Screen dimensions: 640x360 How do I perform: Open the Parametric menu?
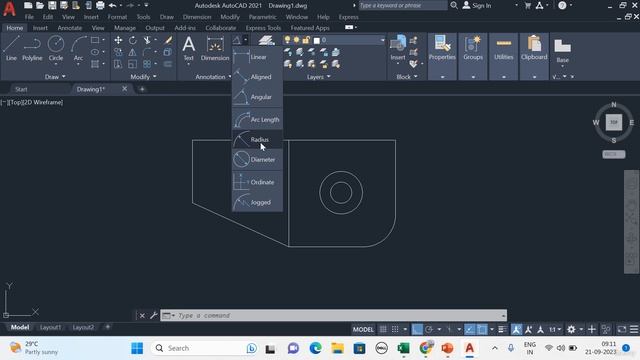coord(262,17)
